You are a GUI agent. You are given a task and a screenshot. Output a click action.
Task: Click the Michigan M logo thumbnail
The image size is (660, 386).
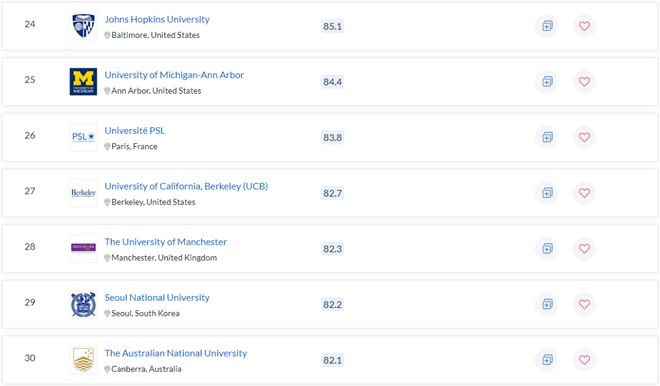83,82
